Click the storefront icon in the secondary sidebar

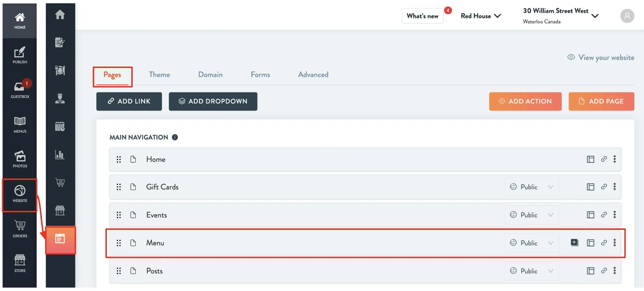pos(60,210)
